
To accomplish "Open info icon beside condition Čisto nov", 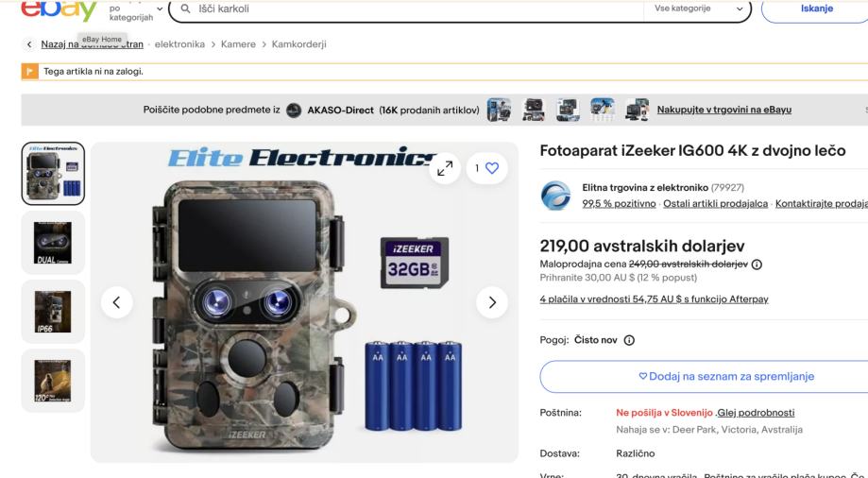I will pyautogui.click(x=629, y=340).
